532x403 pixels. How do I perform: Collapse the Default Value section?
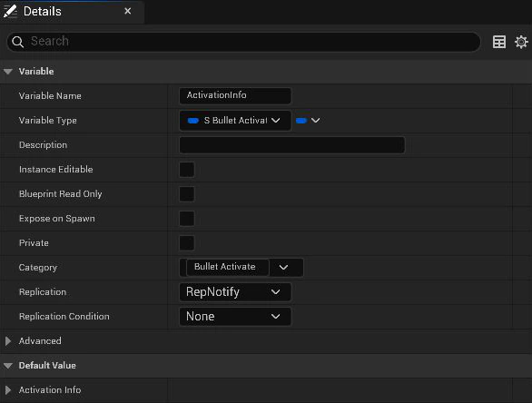(x=8, y=366)
